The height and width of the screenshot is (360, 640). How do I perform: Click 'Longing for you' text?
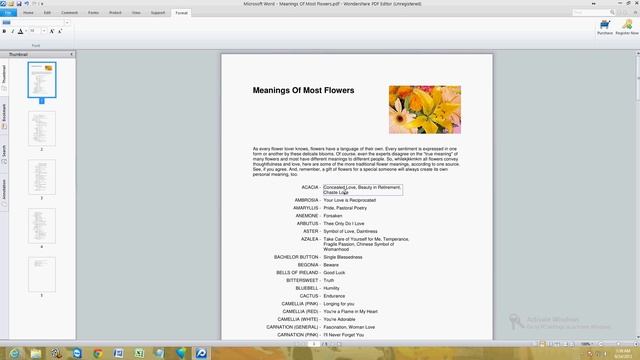coord(339,304)
